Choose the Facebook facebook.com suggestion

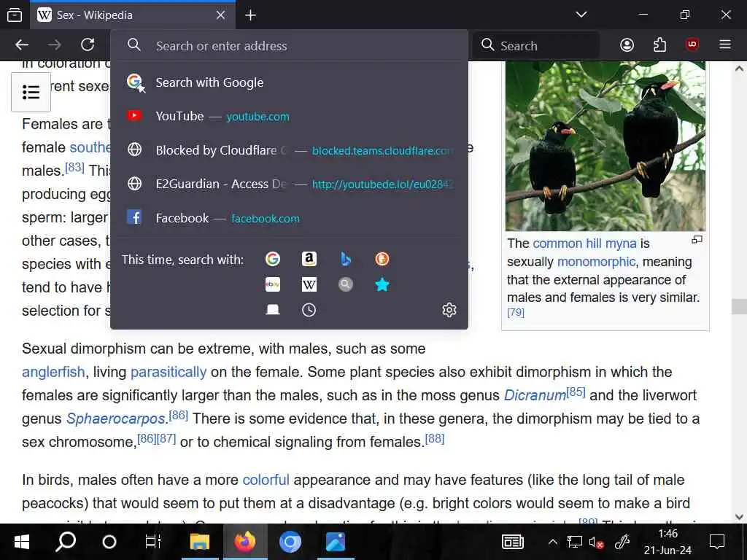pyautogui.click(x=289, y=218)
